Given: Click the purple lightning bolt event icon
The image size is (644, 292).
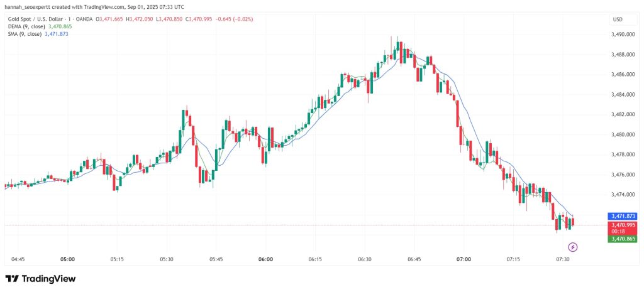Looking at the screenshot, I should click(x=573, y=247).
